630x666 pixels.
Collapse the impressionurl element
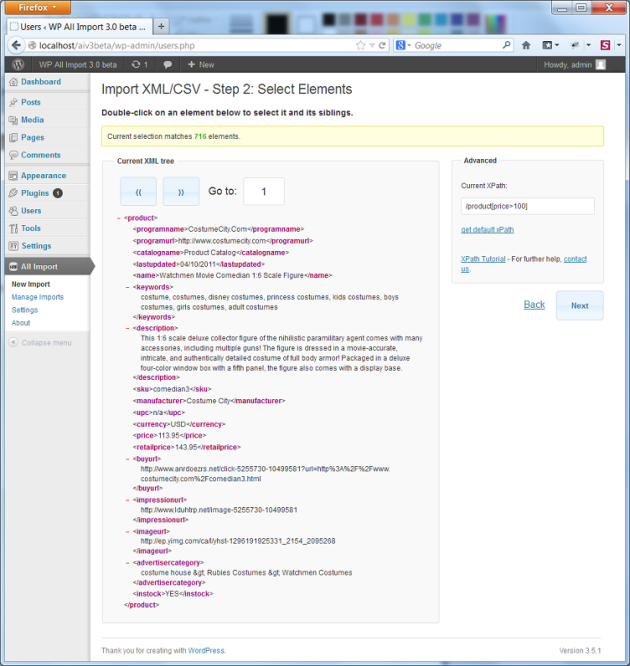click(x=127, y=500)
